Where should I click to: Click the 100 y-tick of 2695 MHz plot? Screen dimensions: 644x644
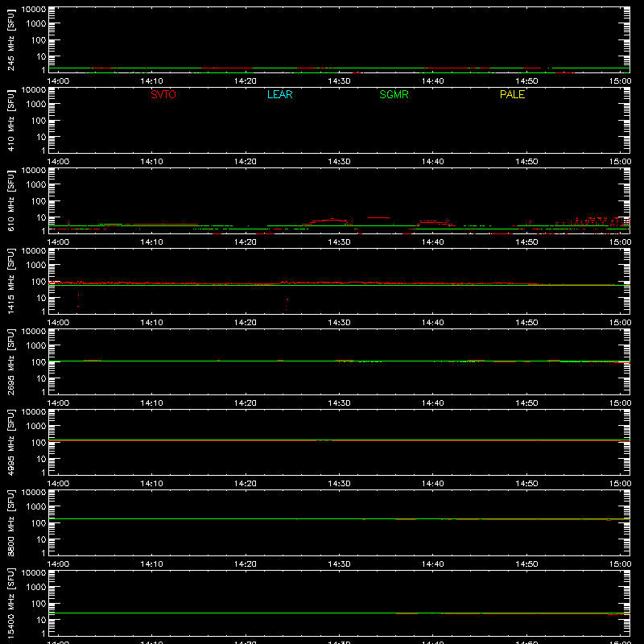pos(39,362)
